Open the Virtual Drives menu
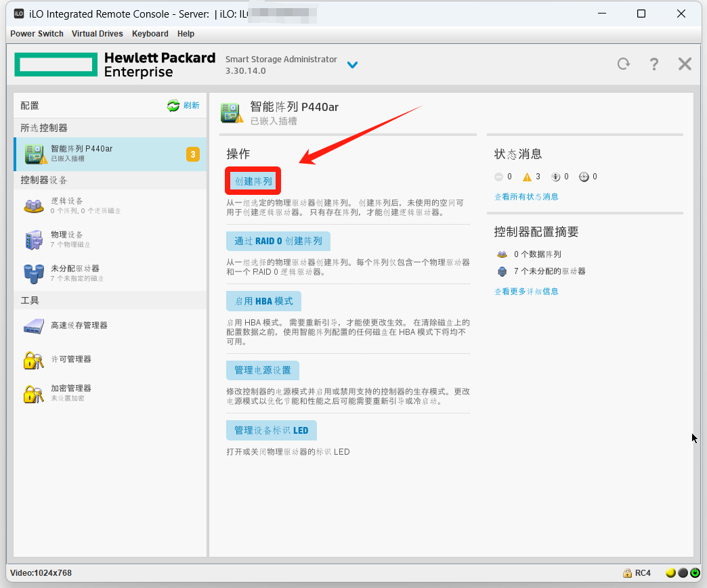707x588 pixels. (98, 34)
